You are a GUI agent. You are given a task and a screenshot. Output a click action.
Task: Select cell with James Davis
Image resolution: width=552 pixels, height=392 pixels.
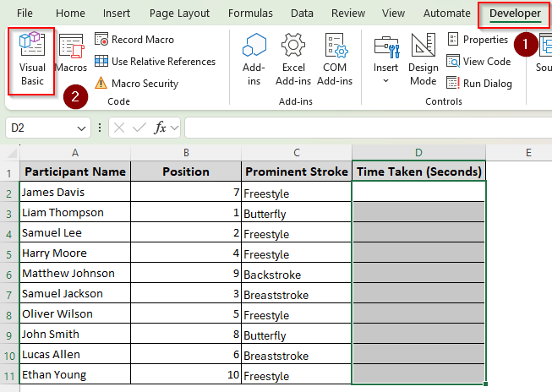point(75,192)
